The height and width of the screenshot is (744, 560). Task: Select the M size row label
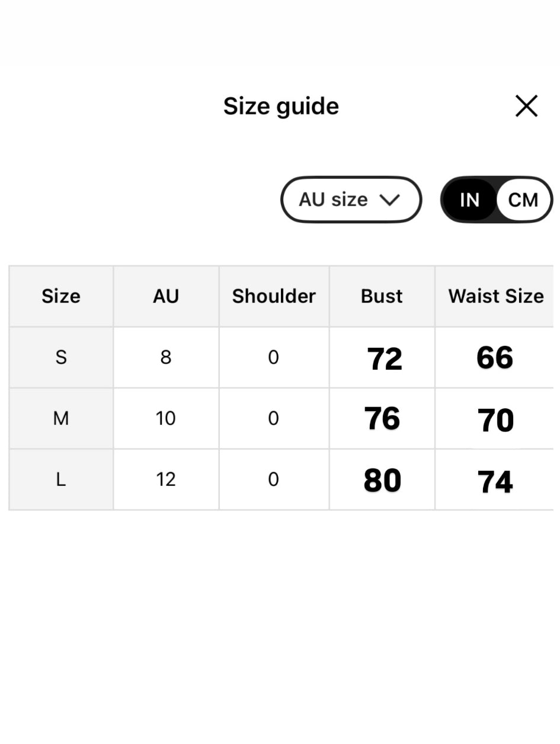[x=61, y=419]
